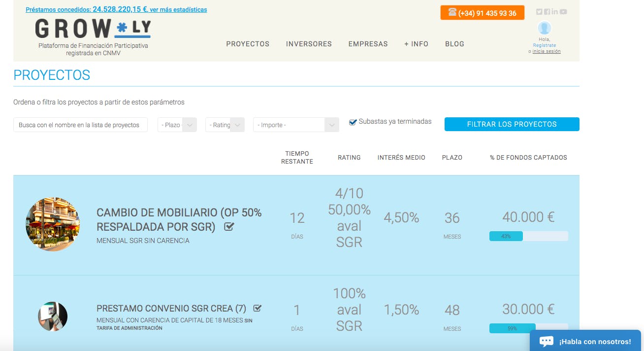The height and width of the screenshot is (351, 644).
Task: Open the Twitter social icon
Action: (x=539, y=12)
